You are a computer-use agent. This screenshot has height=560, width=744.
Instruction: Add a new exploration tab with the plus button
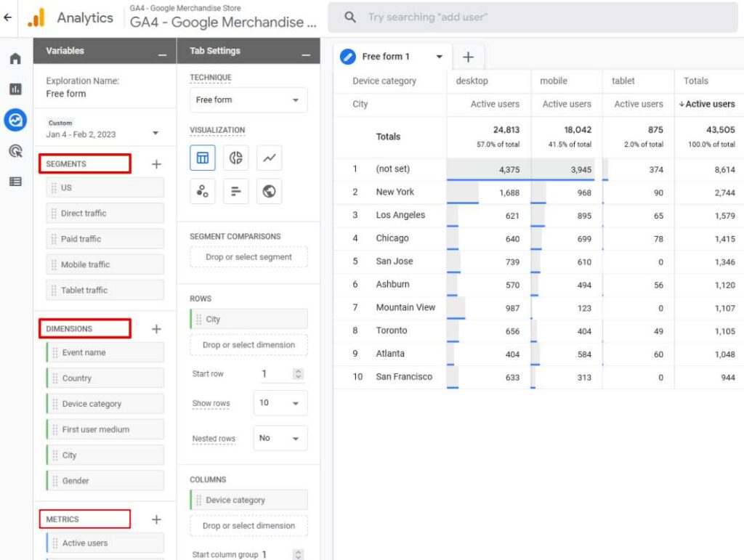click(468, 56)
